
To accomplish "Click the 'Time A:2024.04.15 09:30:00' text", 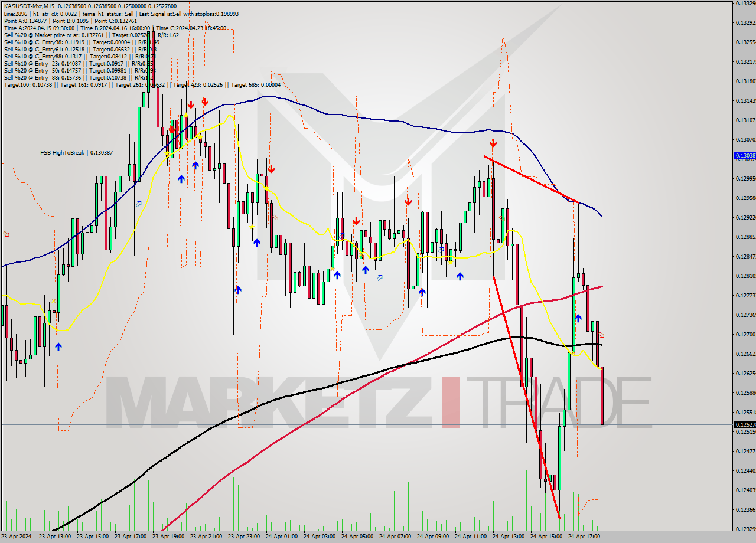I will coord(39,28).
